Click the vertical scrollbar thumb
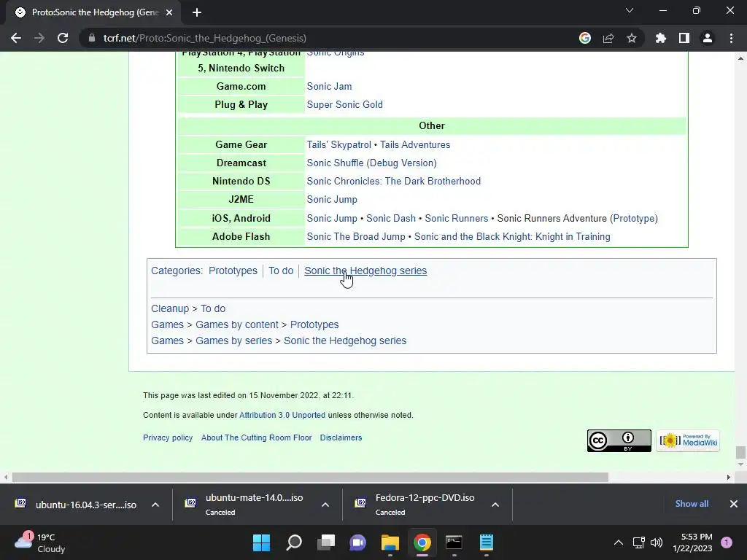Image resolution: width=747 pixels, height=560 pixels. click(x=740, y=452)
